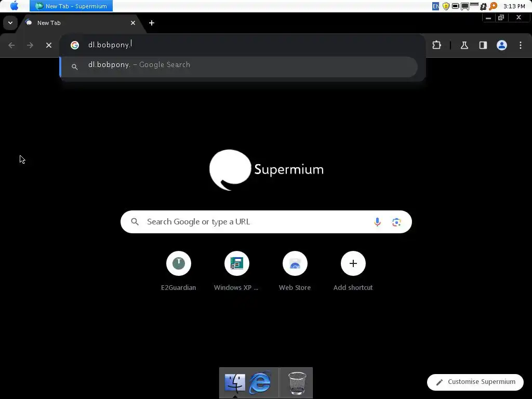Open a new tab with plus button
Viewport: 532px width, 399px height.
click(152, 23)
